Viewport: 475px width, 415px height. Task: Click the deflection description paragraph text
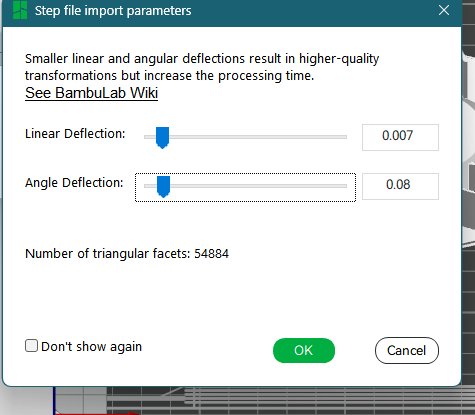(x=202, y=67)
